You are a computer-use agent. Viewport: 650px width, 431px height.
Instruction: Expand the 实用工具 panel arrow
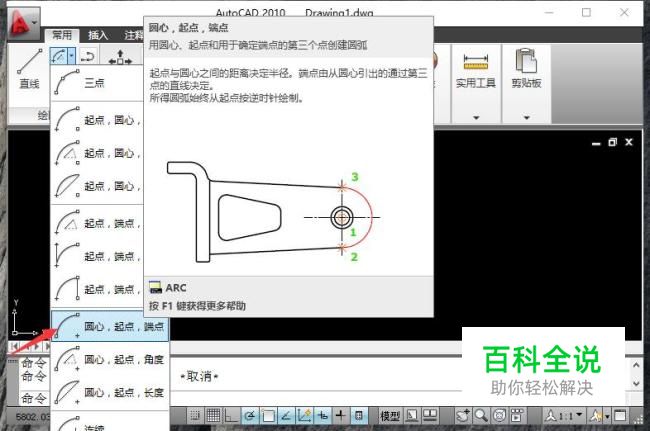pyautogui.click(x=476, y=118)
